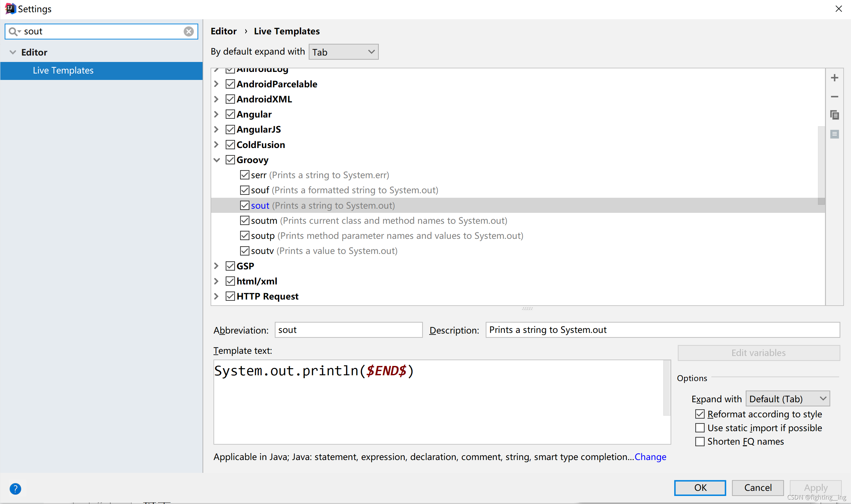This screenshot has height=504, width=851.
Task: Click the duplicate template icon
Action: 834,115
